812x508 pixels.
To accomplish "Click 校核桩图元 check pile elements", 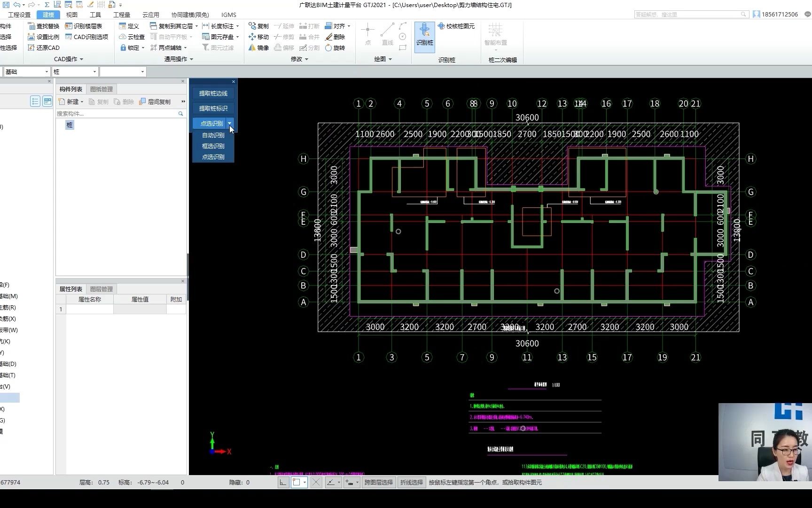I will coord(456,26).
